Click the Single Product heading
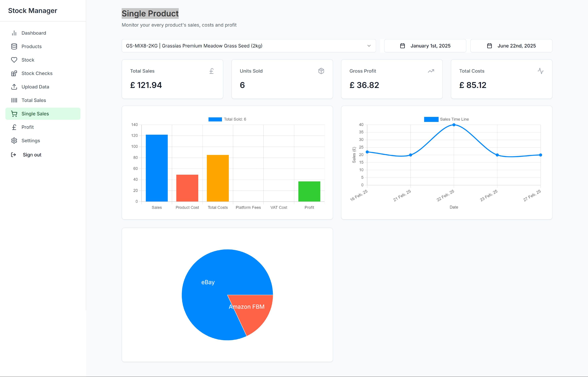 tap(150, 13)
